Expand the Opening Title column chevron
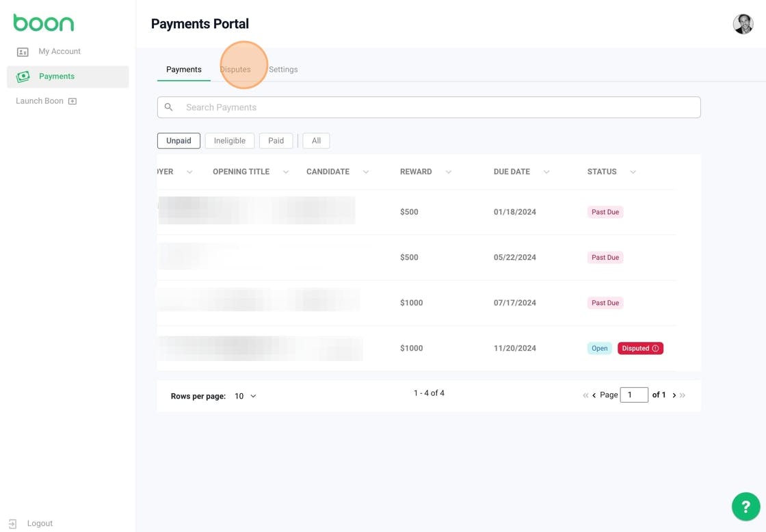The width and height of the screenshot is (766, 532). [286, 172]
